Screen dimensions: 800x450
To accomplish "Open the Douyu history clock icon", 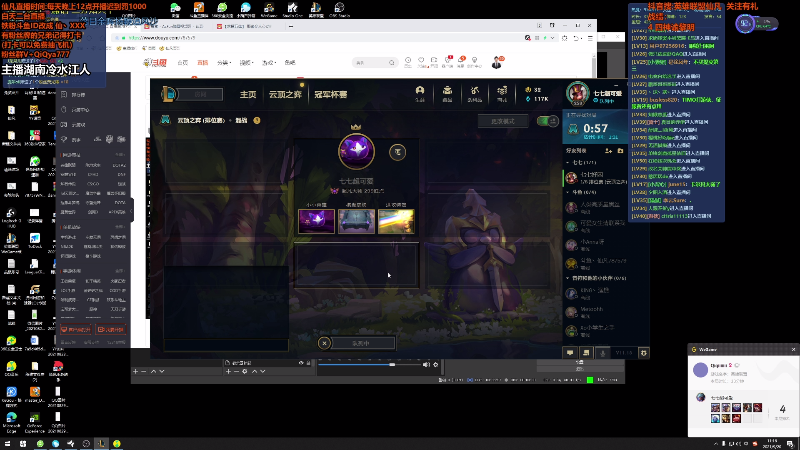I will (x=408, y=62).
